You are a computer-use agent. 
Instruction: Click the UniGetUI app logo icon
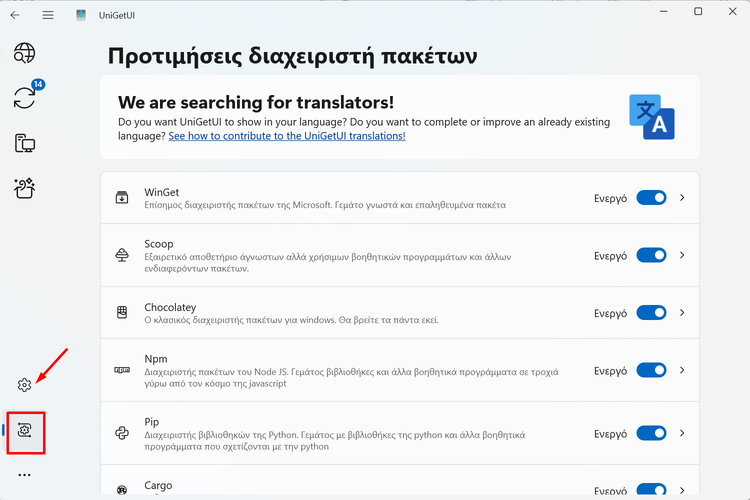point(81,15)
